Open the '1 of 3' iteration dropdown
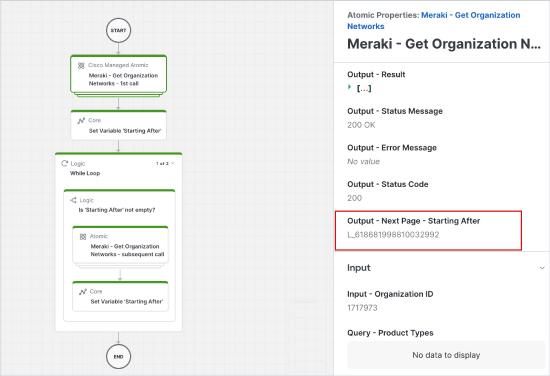Viewport: 550px width, 376px height. pyautogui.click(x=165, y=163)
